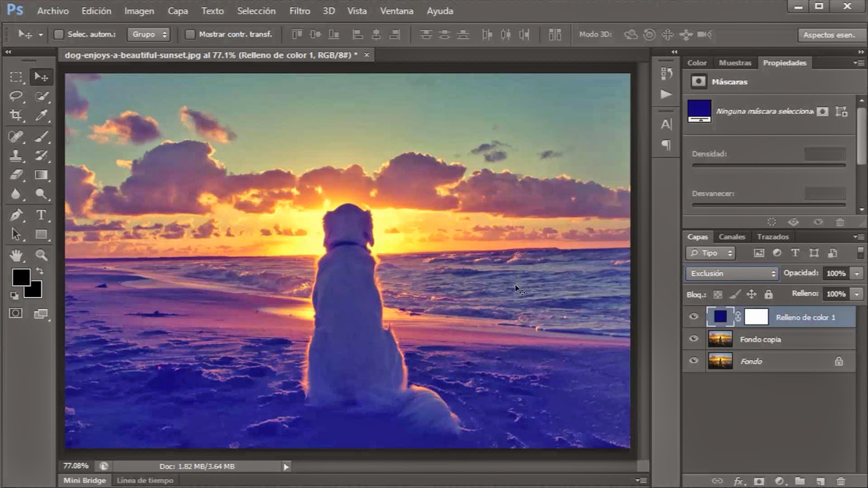Hide the Fondo copia layer
Image resolution: width=868 pixels, height=488 pixels.
[x=694, y=339]
